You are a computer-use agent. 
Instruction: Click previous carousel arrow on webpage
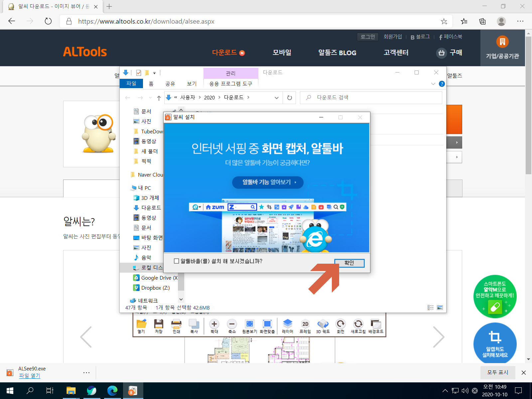pos(86,337)
